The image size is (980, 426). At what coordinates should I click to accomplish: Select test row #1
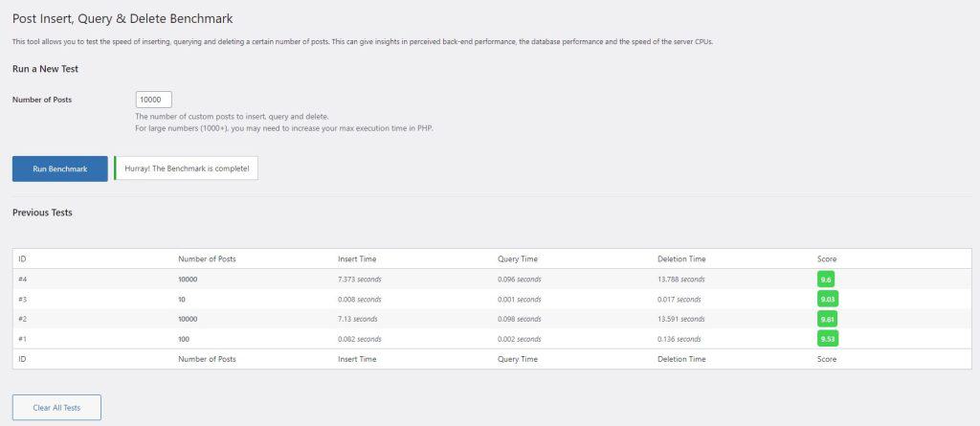(492, 339)
